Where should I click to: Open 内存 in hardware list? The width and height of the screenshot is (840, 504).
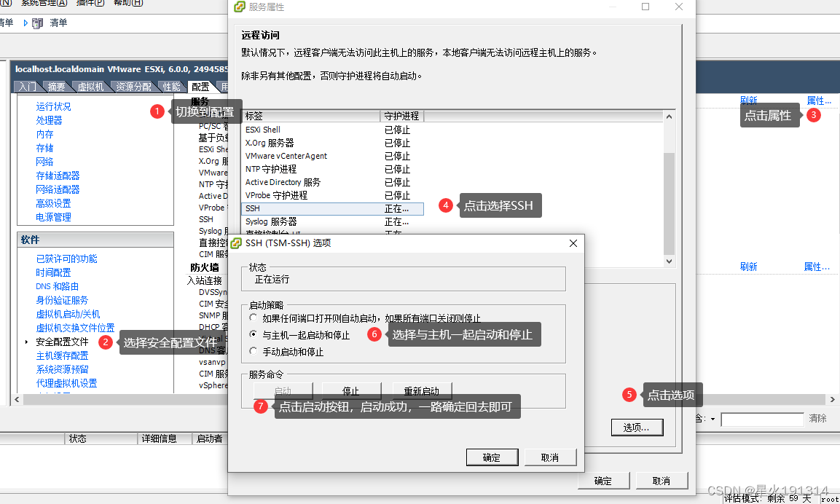45,135
